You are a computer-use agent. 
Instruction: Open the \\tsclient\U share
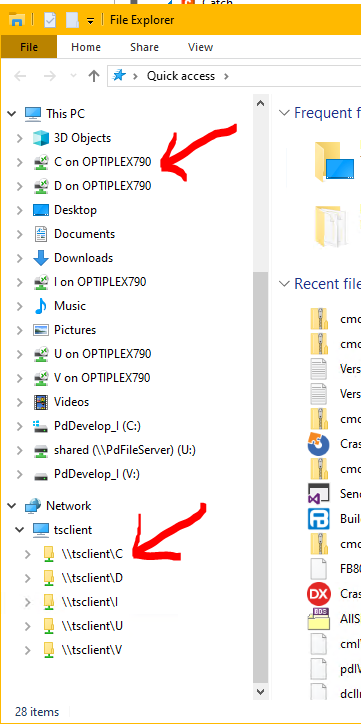(x=92, y=626)
